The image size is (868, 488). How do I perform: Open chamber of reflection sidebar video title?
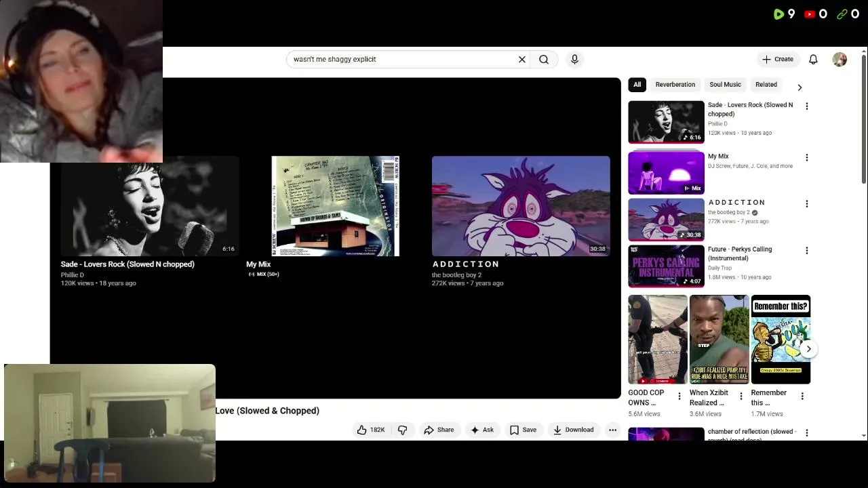point(751,435)
